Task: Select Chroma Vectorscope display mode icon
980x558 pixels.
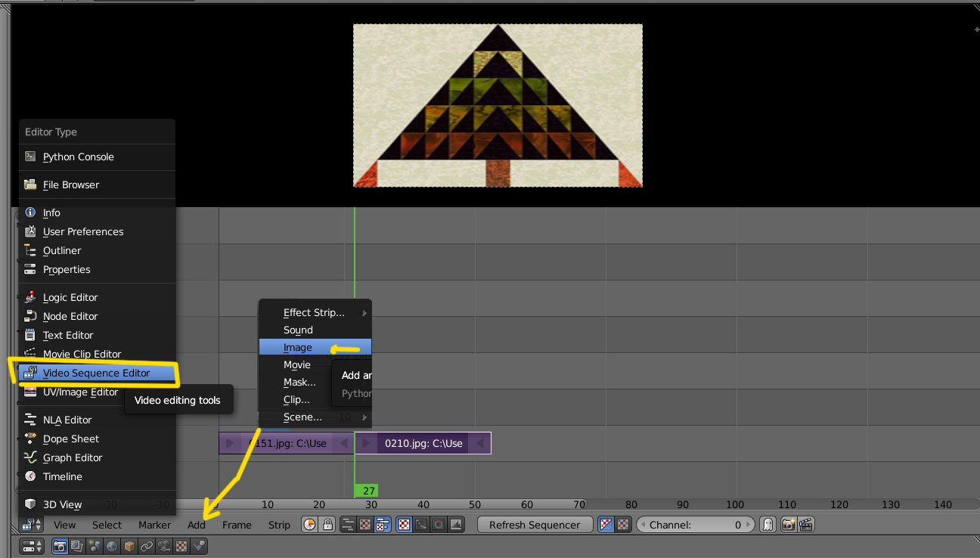Action: [x=439, y=525]
